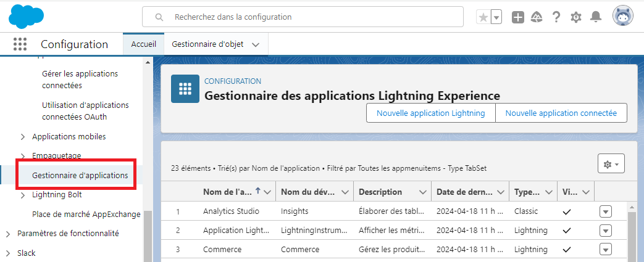Open row actions for Application Lightning row
This screenshot has width=644, height=262.
click(606, 231)
